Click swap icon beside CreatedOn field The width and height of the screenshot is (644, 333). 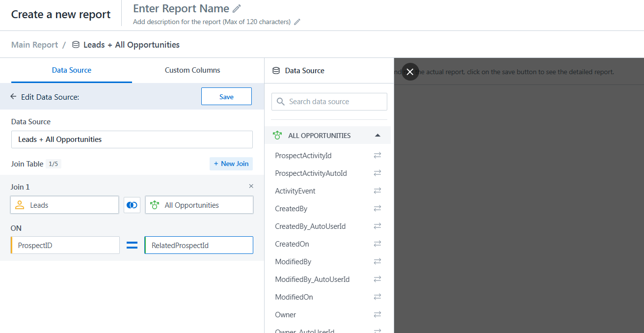377,244
